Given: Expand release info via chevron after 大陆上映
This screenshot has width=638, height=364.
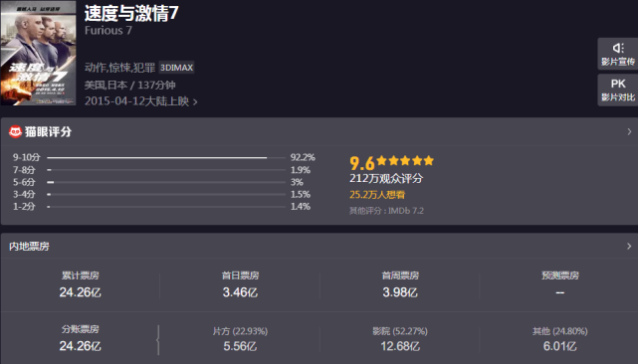Looking at the screenshot, I should click(195, 102).
